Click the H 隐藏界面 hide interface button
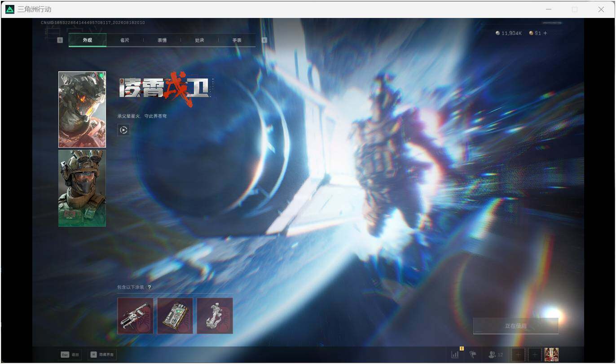Screen dimensions: 616x364 tap(102, 355)
